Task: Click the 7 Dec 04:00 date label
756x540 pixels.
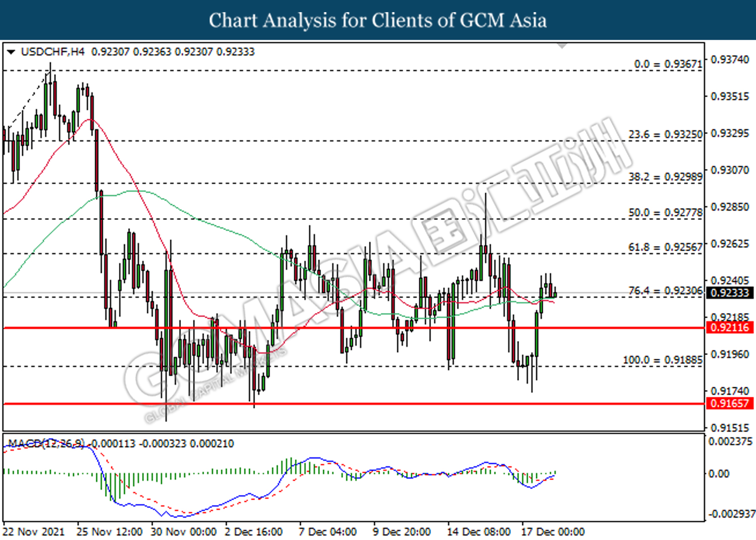Action: pyautogui.click(x=328, y=531)
